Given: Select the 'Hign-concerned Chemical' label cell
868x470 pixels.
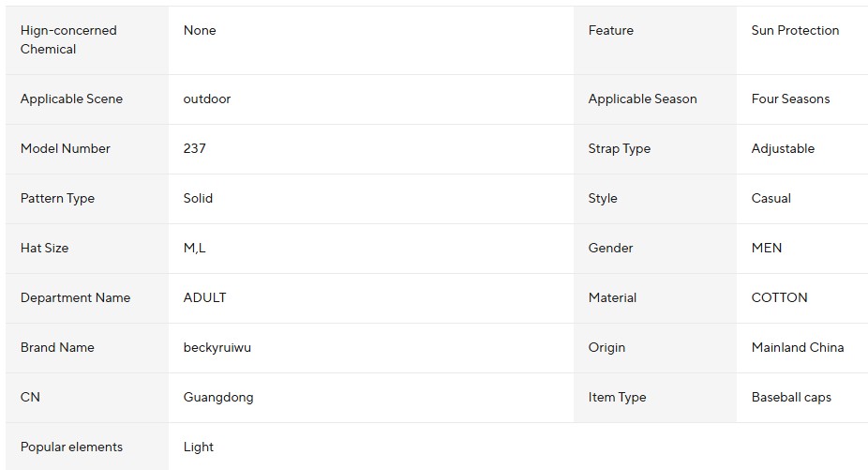Looking at the screenshot, I should point(87,40).
